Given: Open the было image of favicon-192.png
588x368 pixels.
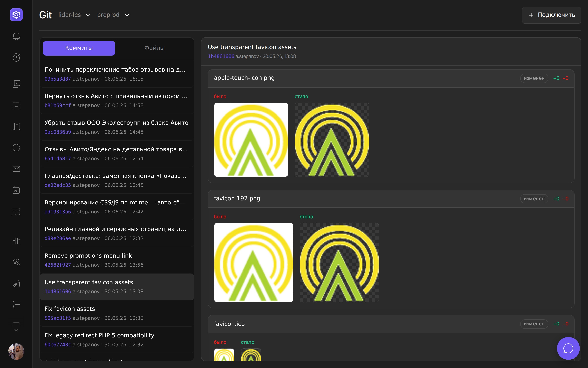Looking at the screenshot, I should 253,262.
